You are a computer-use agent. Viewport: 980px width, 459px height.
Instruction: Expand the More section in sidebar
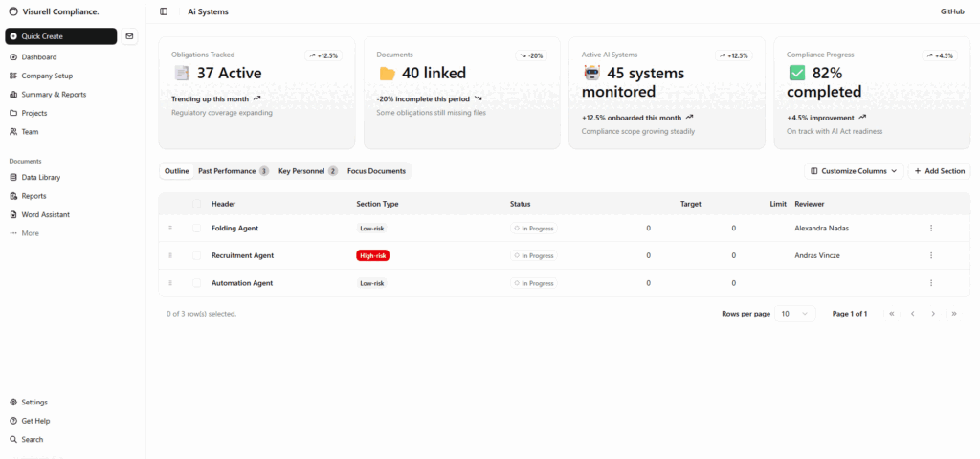coord(30,233)
